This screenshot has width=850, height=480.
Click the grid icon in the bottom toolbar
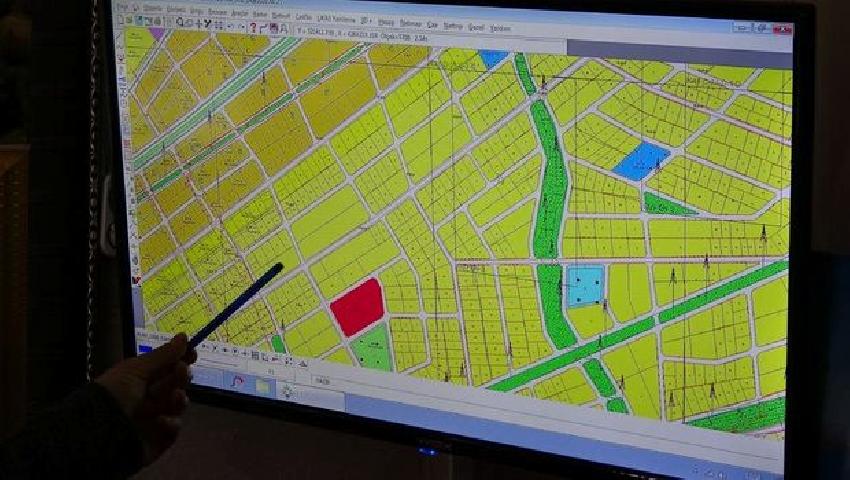tap(255, 355)
